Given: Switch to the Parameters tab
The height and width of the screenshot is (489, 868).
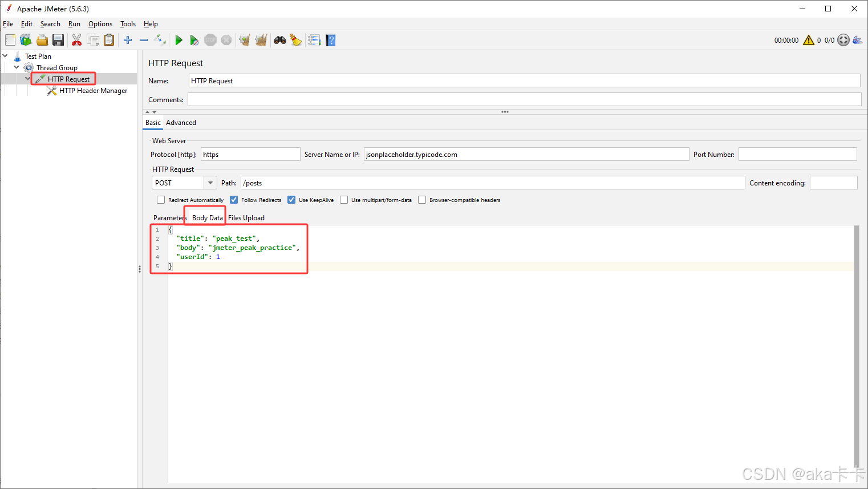Looking at the screenshot, I should click(169, 218).
